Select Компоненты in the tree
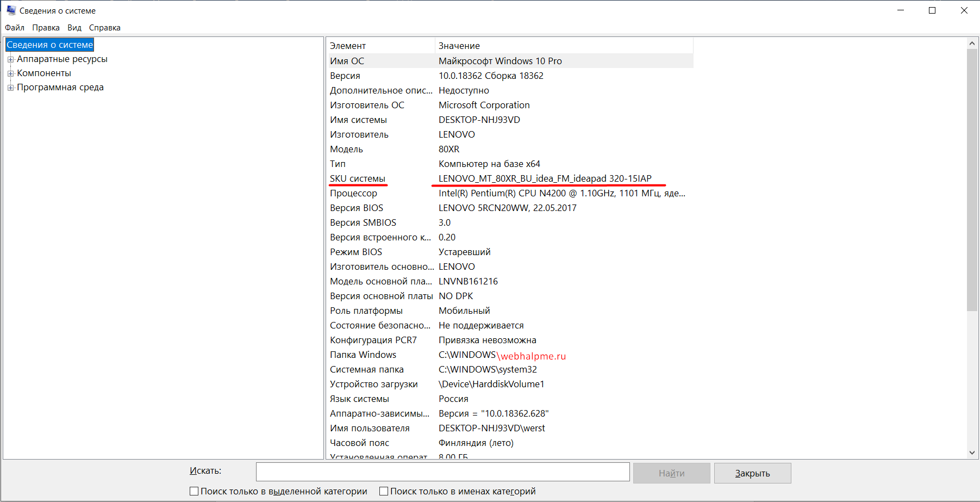The width and height of the screenshot is (980, 502). click(44, 73)
